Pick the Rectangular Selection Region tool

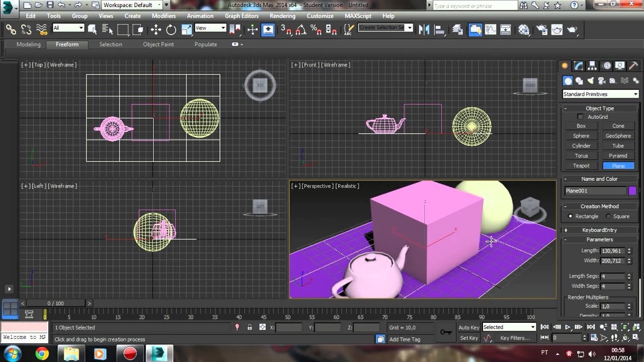point(123,30)
